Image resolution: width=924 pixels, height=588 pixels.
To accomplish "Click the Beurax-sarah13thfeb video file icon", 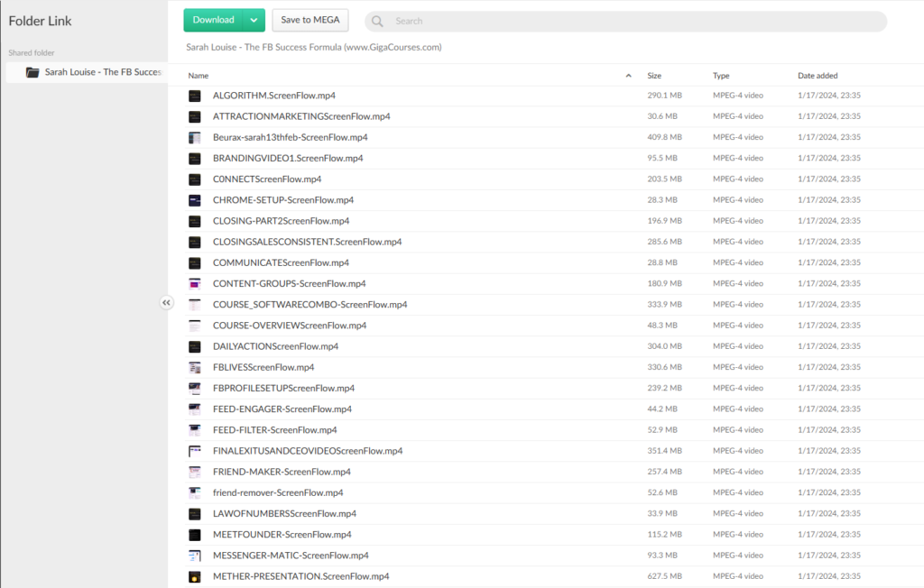I will [x=194, y=137].
